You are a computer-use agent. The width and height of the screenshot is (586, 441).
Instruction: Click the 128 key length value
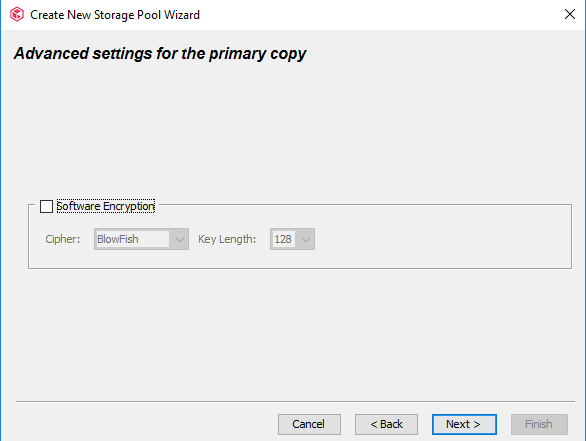coord(283,239)
